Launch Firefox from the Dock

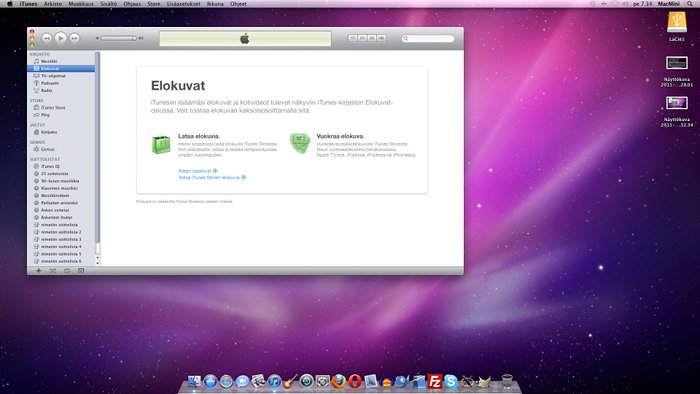[339, 382]
